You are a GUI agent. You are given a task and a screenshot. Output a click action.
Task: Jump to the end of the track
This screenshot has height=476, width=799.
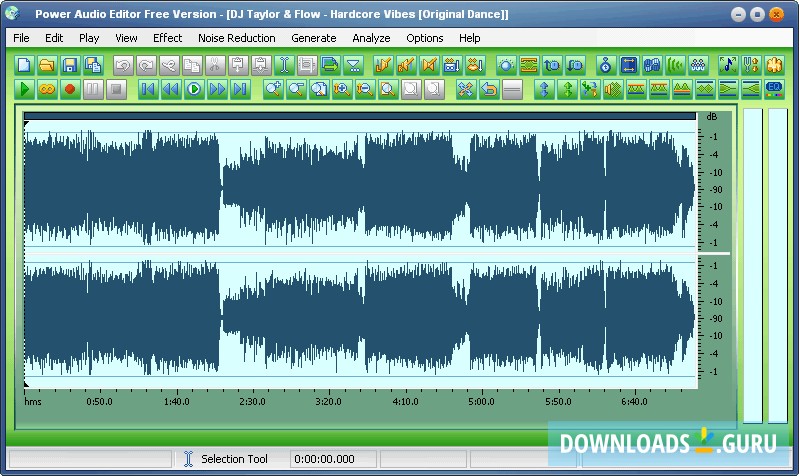pos(240,89)
